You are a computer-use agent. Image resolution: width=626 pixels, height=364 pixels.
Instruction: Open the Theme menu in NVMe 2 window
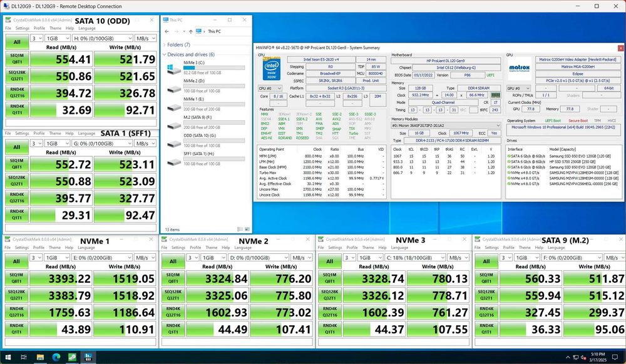click(x=211, y=248)
